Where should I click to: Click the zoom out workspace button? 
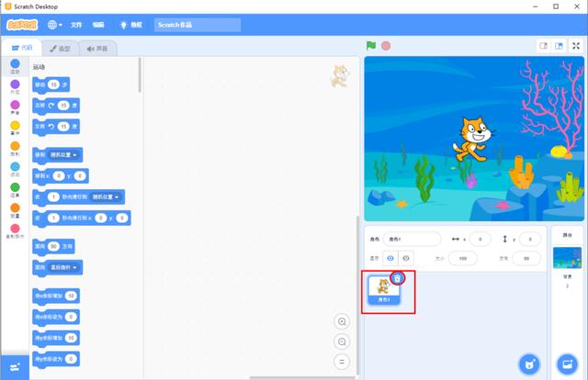[343, 341]
